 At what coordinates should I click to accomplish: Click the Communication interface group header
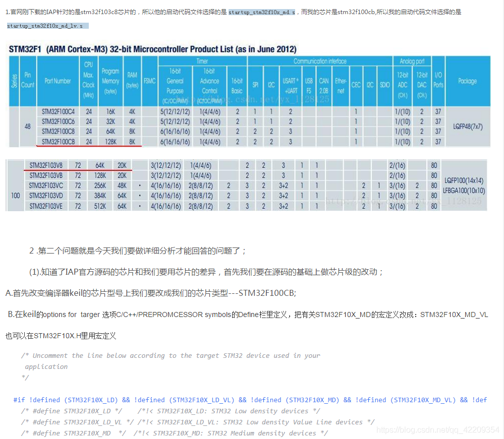tap(320, 61)
